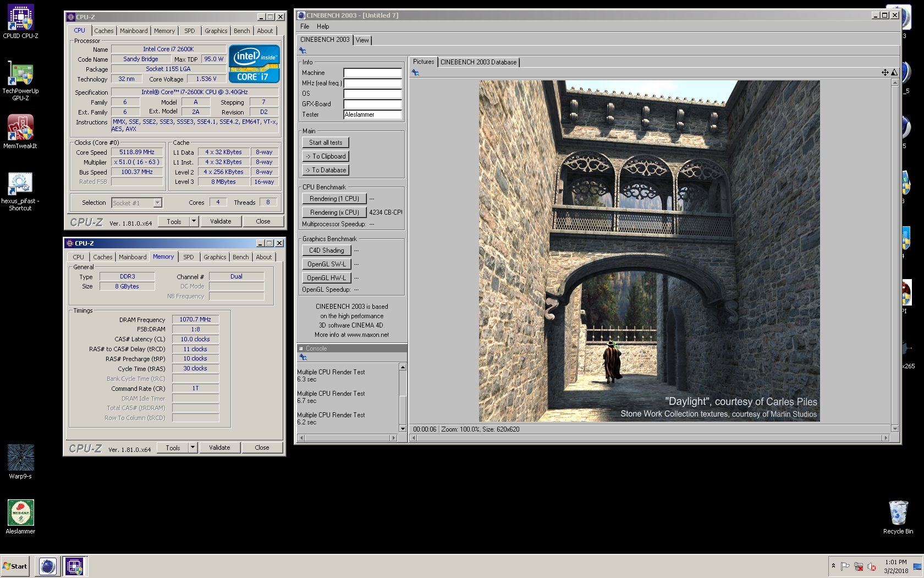924x578 pixels.
Task: Switch to Mainboard tab in top CPU-Z window
Action: coord(134,31)
